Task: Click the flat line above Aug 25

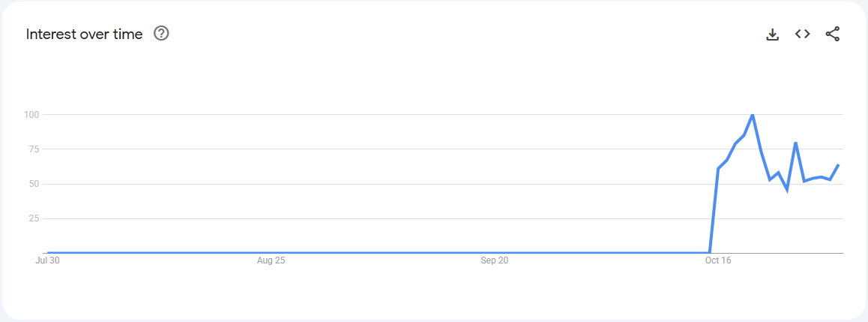Action: (271, 253)
